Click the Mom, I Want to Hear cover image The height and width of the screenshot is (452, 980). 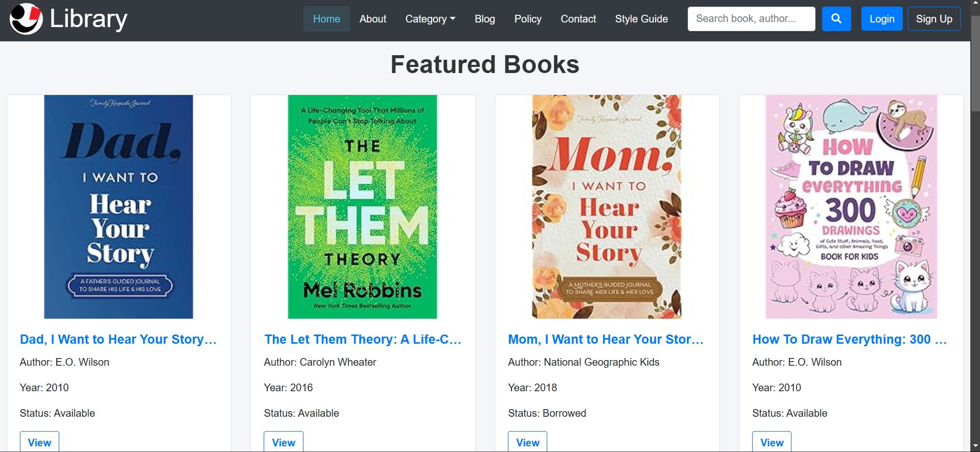point(606,207)
